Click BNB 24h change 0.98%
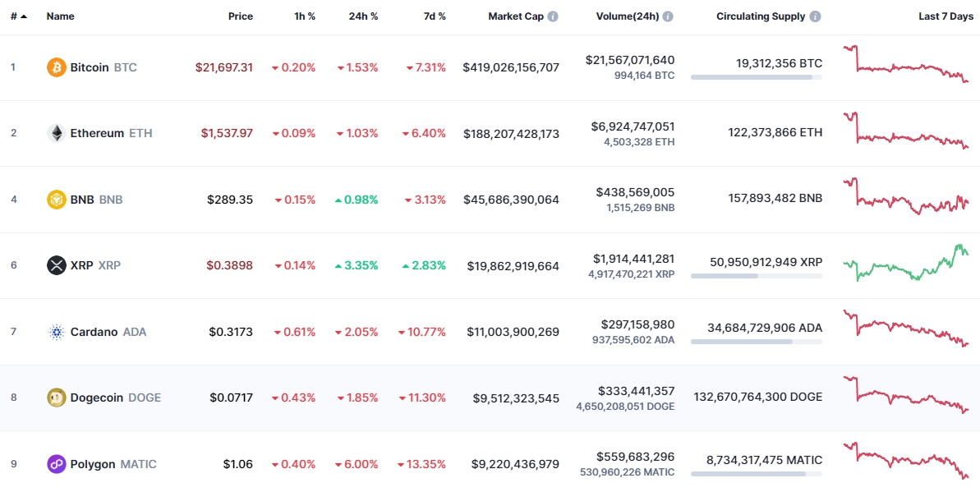This screenshot has width=980, height=492. (x=357, y=200)
